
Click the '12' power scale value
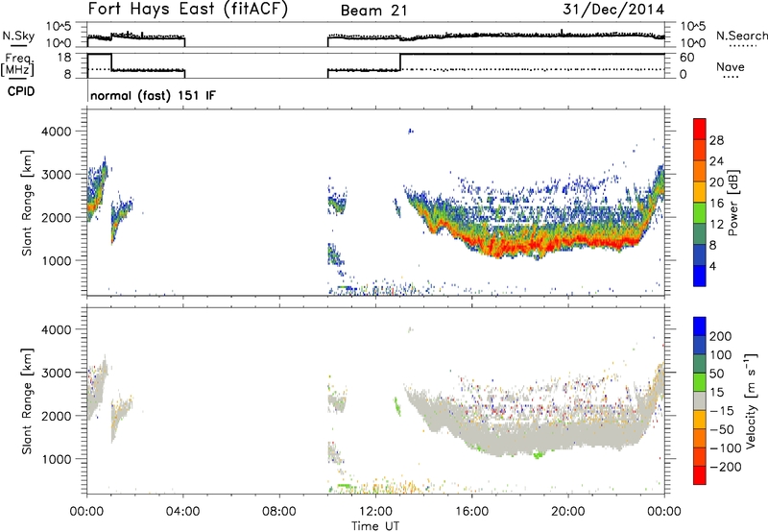click(716, 225)
